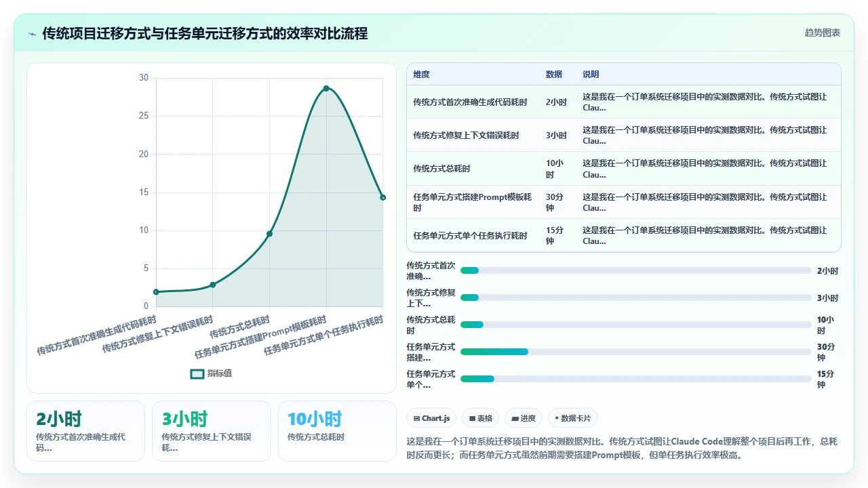Click table cell 传统方式修复上下文错误耗时
Viewport: 868px width, 488px height.
(x=466, y=136)
